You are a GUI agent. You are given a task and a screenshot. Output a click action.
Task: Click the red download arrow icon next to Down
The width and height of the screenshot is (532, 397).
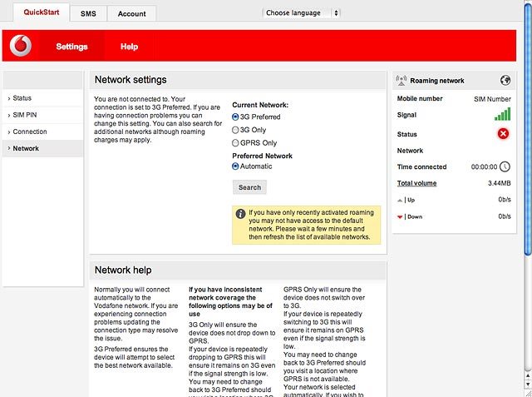point(400,217)
